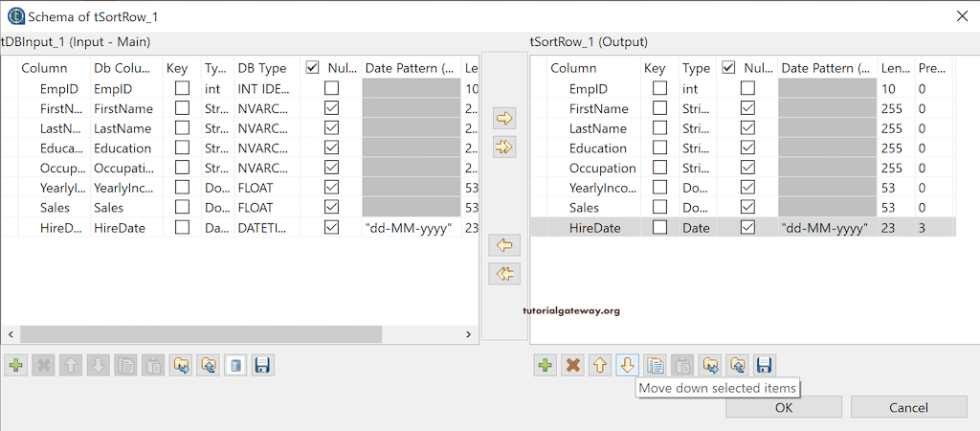Click the right arrow of the input horizontal scrollbar
This screenshot has height=431, width=980.
[x=468, y=334]
